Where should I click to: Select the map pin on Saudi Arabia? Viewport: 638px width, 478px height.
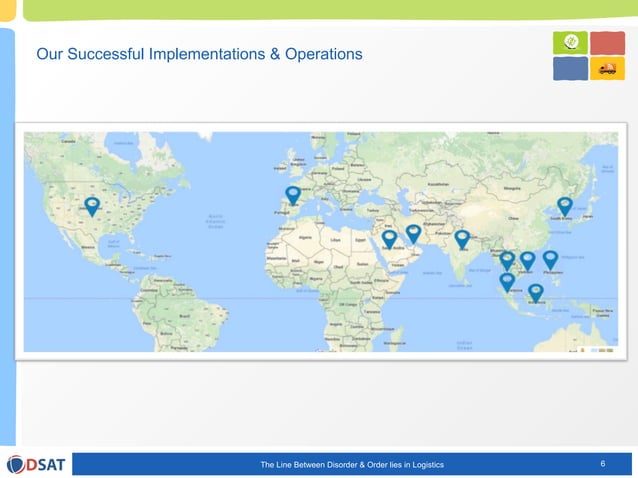(389, 239)
